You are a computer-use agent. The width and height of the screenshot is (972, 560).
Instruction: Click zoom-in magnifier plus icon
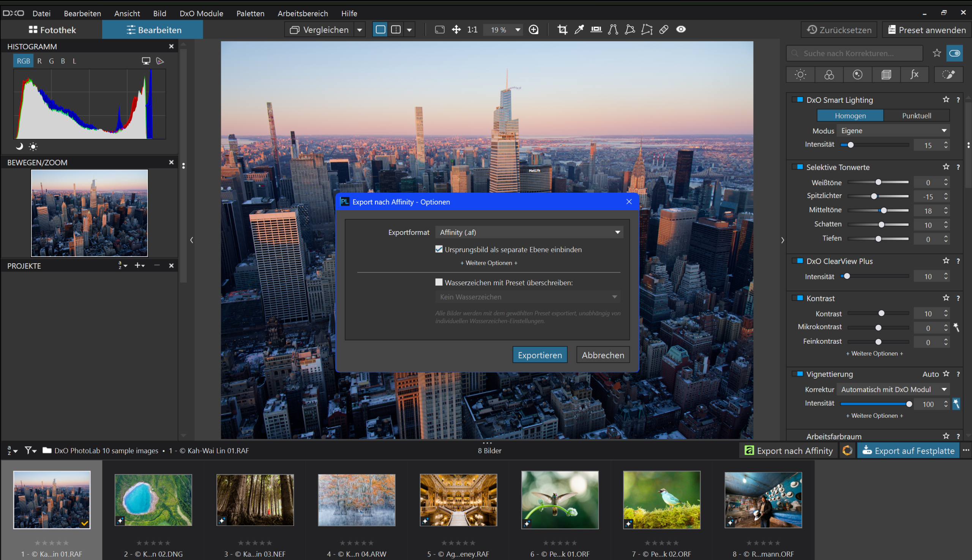point(534,30)
